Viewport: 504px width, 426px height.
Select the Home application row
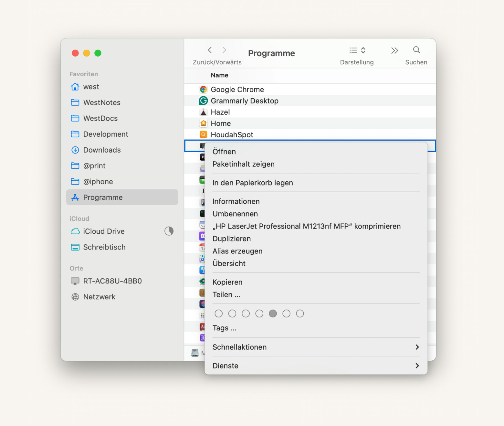[x=310, y=123]
